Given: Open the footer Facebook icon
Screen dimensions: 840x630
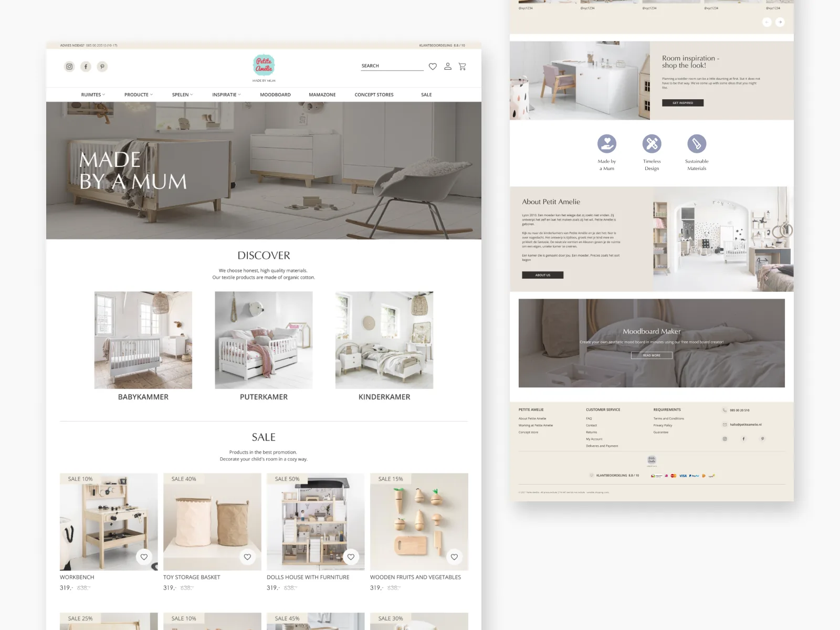Looking at the screenshot, I should tap(743, 438).
